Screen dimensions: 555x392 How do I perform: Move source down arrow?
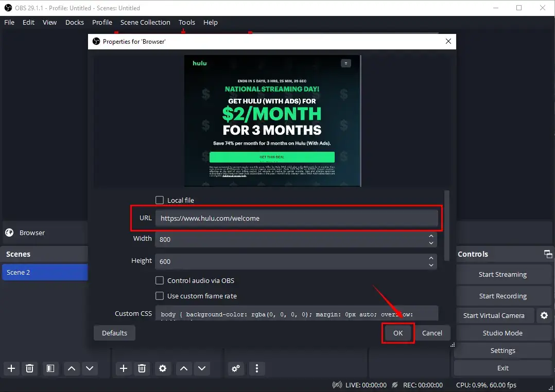202,368
